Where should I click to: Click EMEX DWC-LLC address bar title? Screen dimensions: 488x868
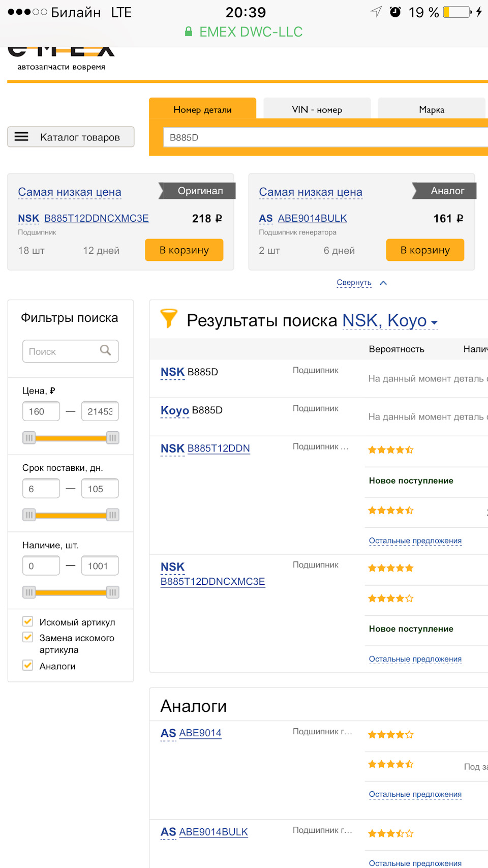pyautogui.click(x=251, y=32)
